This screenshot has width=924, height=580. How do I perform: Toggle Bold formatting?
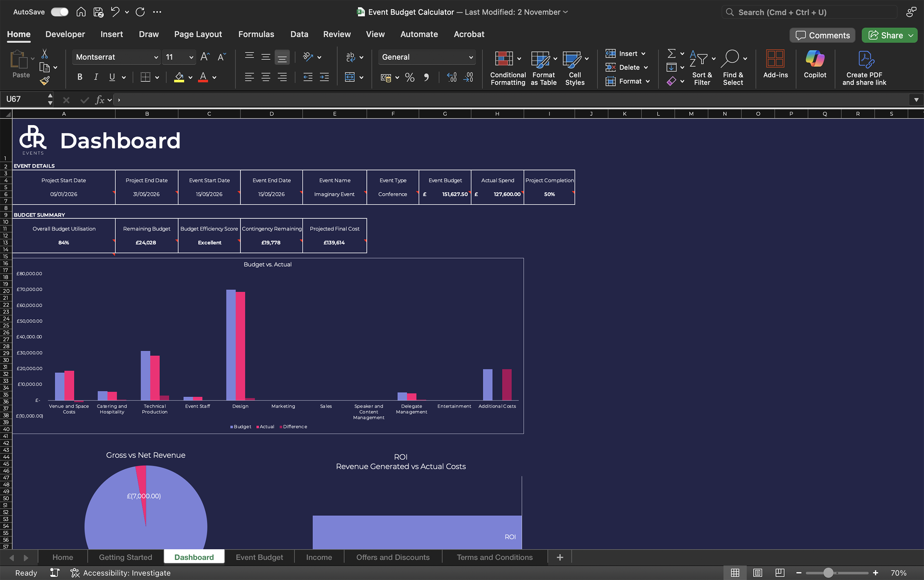(x=80, y=78)
